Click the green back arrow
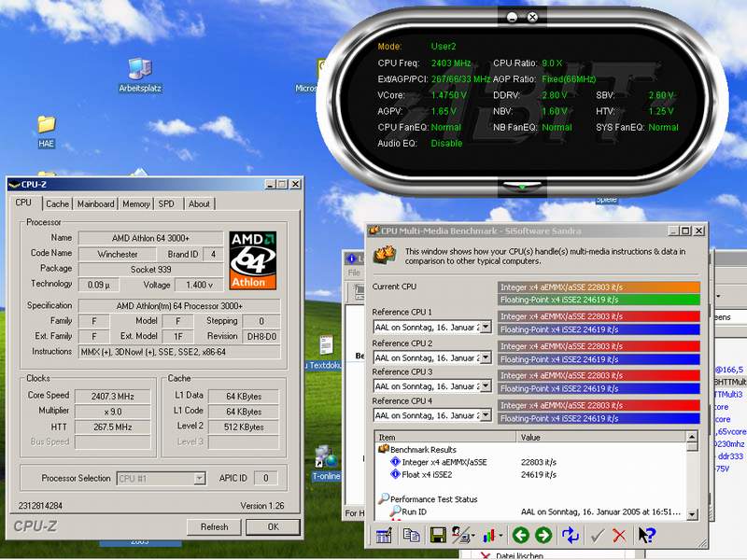 click(x=521, y=536)
